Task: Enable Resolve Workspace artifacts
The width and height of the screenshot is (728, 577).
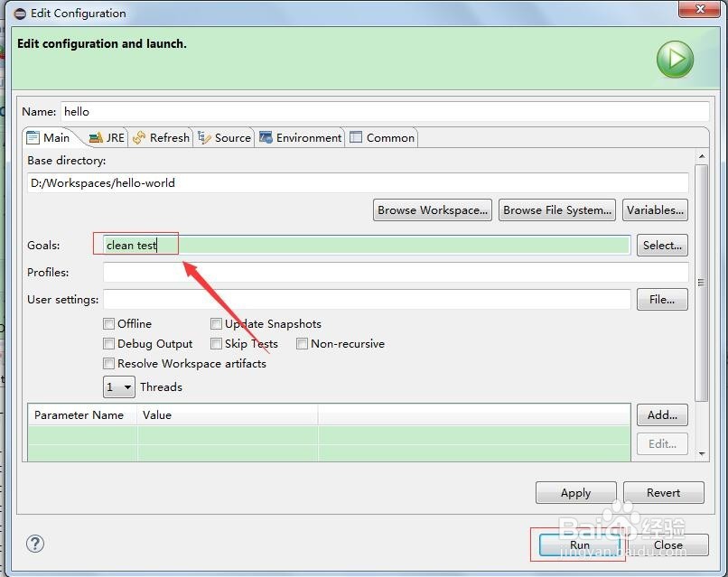Action: pos(108,364)
